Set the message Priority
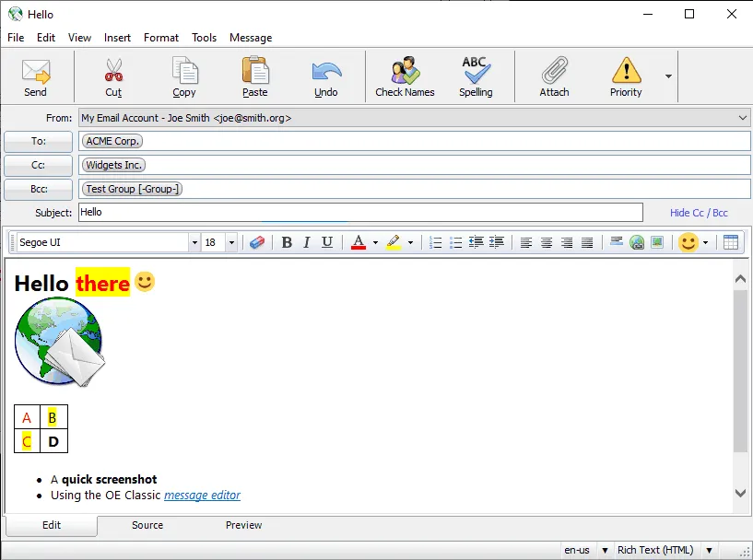This screenshot has height=560, width=753. (626, 76)
